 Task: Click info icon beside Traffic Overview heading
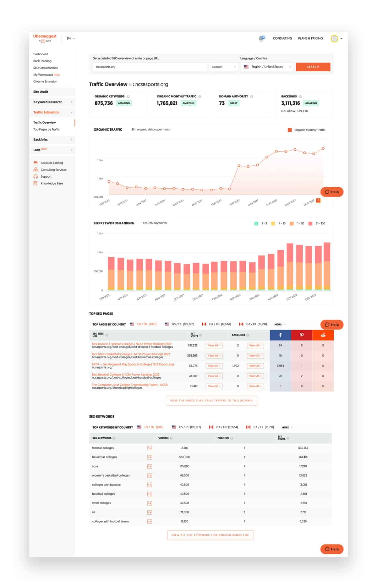point(130,85)
